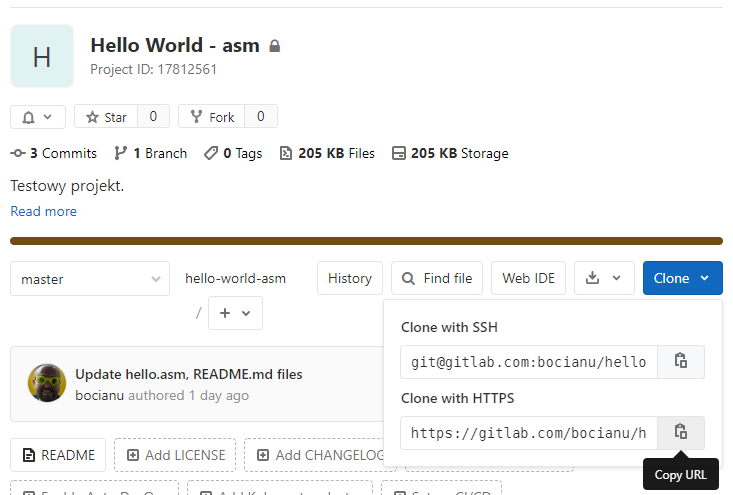The height and width of the screenshot is (495, 733).
Task: Copy the SSH clone URL icon
Action: [x=681, y=362]
